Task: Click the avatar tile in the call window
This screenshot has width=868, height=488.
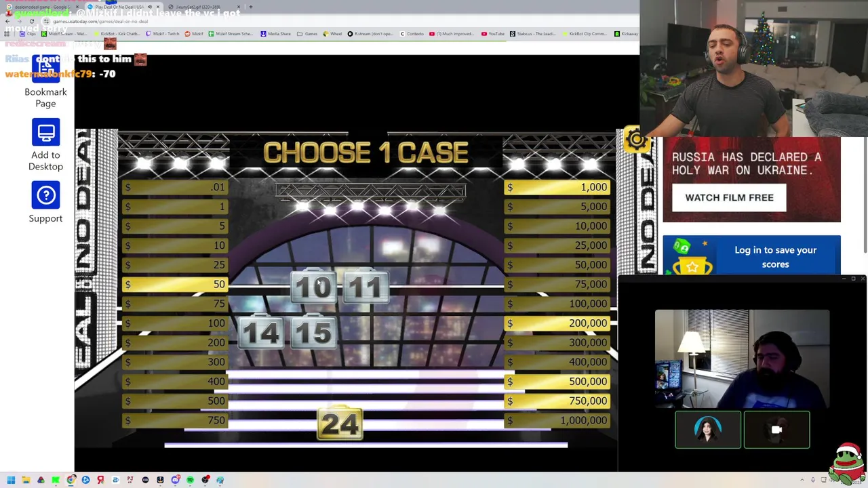Action: click(x=708, y=430)
